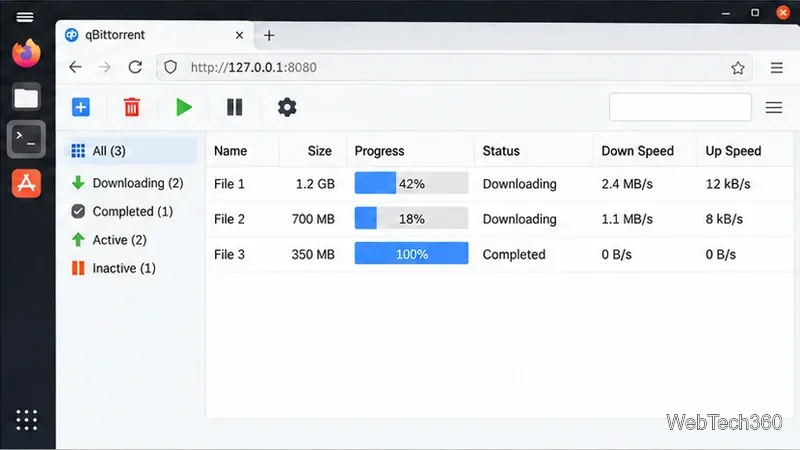Select the File 1 torrent name
This screenshot has height=450, width=800.
pos(230,184)
